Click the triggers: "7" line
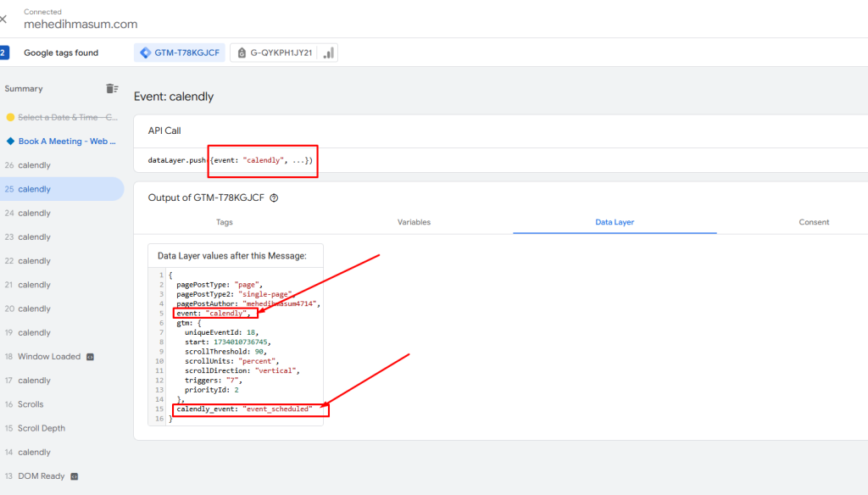 (213, 381)
